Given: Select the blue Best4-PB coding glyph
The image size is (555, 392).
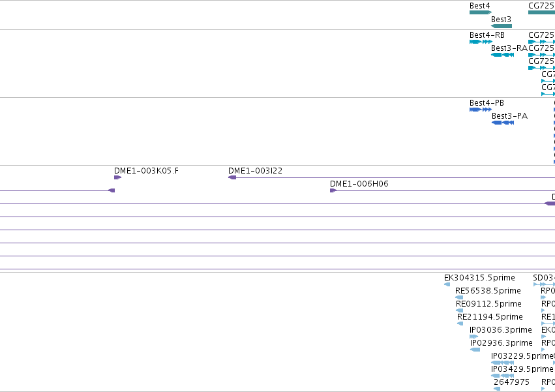Looking at the screenshot, I should pyautogui.click(x=480, y=110).
